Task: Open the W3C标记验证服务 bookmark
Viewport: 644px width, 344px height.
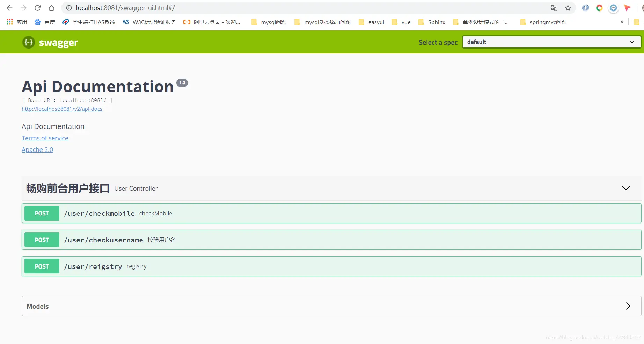Action: click(149, 22)
